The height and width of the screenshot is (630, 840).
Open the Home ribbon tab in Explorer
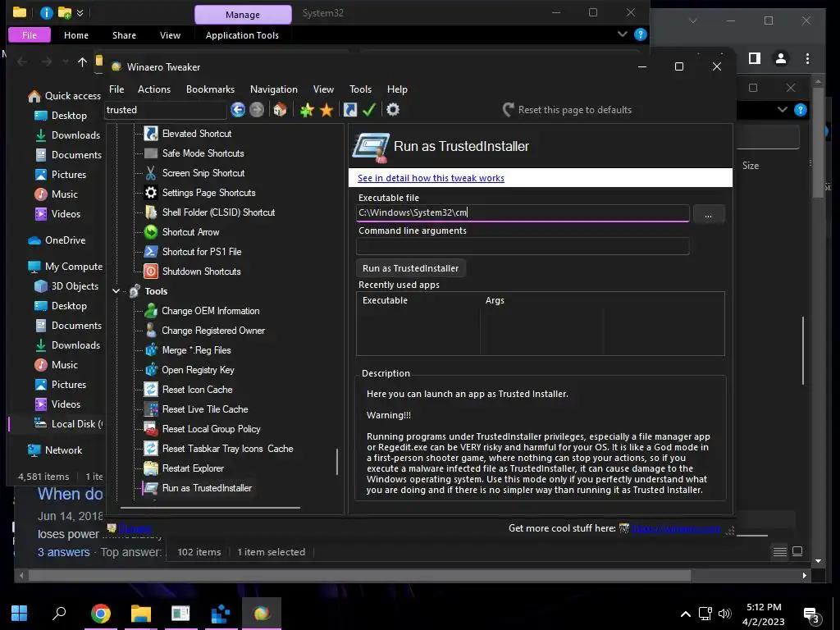point(76,35)
